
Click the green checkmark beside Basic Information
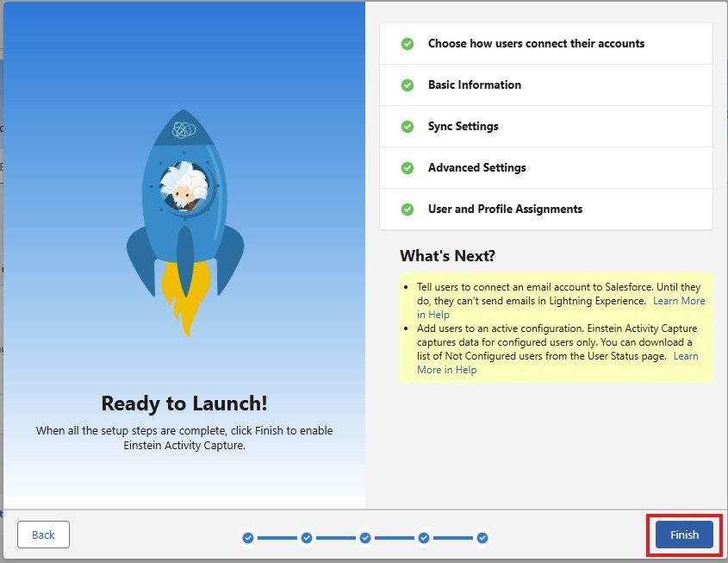click(408, 85)
